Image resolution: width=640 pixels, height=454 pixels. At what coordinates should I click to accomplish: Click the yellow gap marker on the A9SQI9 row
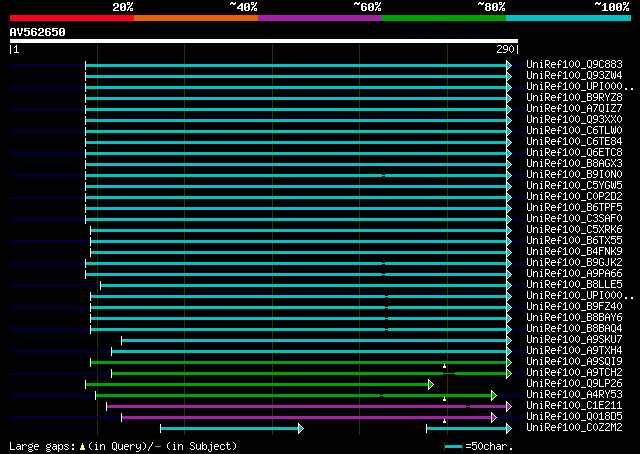tap(444, 366)
